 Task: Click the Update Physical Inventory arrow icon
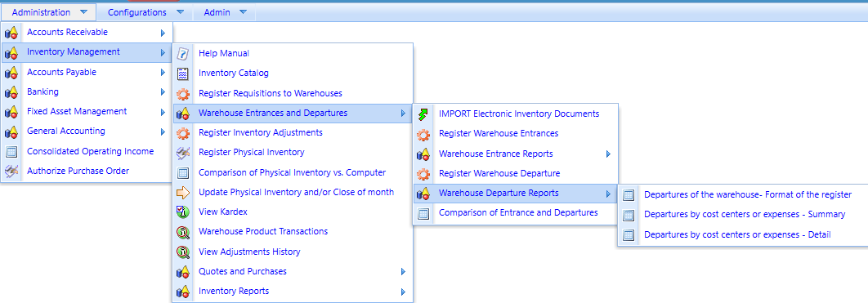183,193
